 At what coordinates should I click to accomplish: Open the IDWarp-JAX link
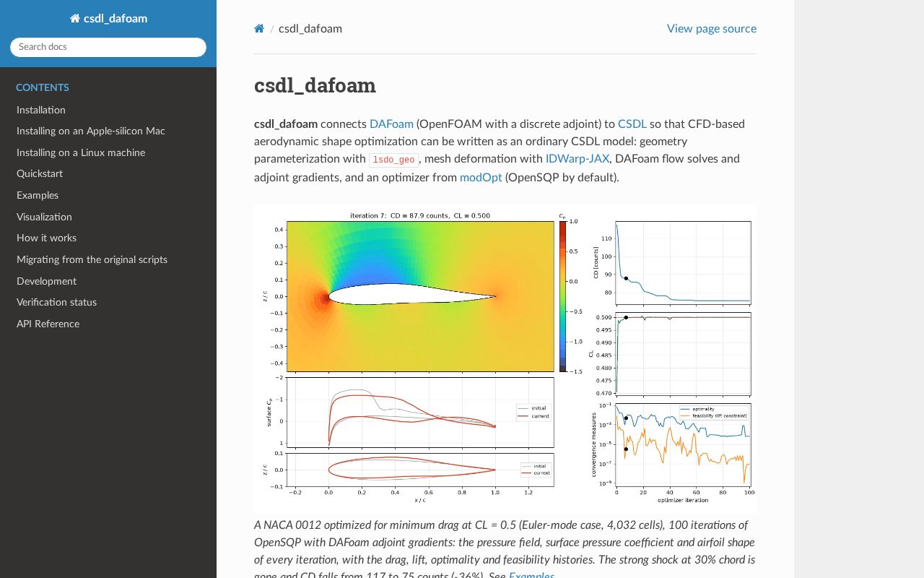pos(577,159)
